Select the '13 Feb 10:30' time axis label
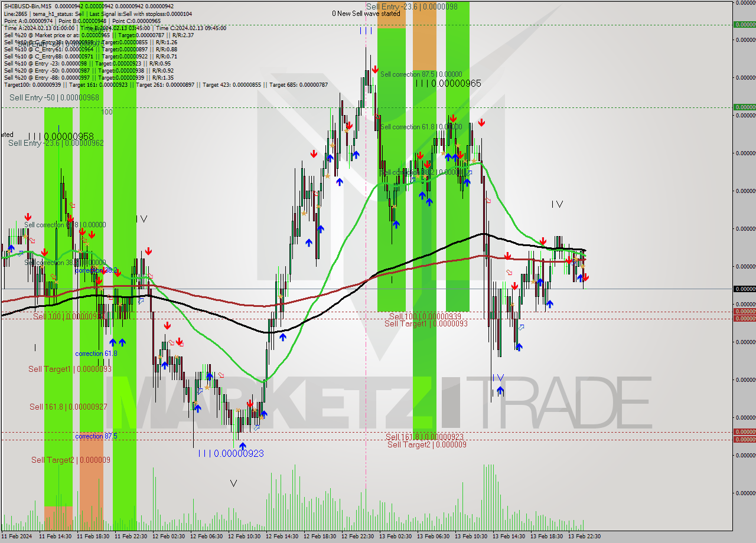 pyautogui.click(x=471, y=537)
